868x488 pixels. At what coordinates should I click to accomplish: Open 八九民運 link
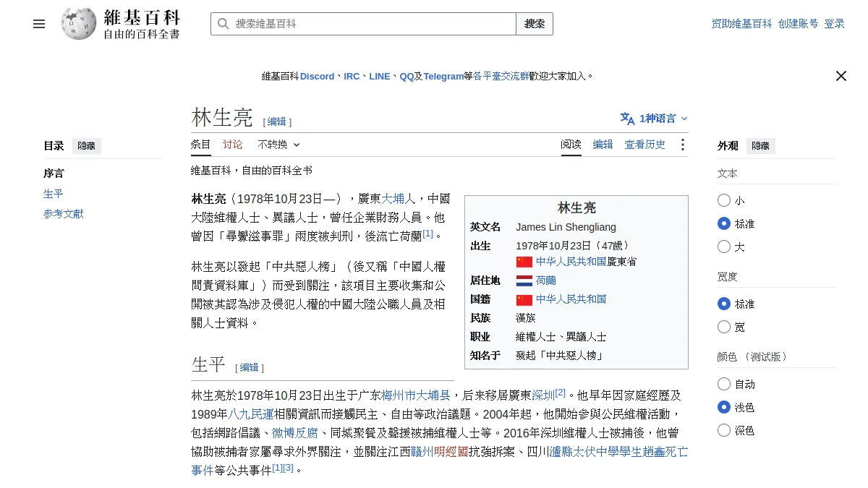251,414
